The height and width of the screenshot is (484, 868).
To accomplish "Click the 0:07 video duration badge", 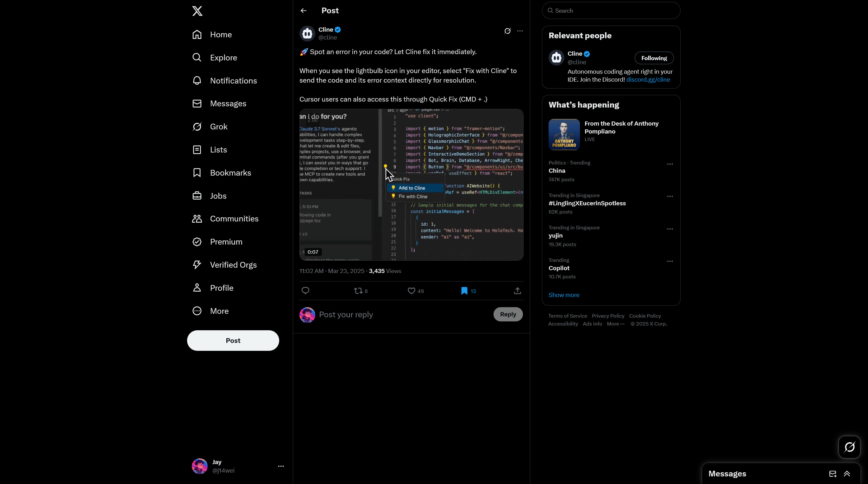I will (313, 252).
